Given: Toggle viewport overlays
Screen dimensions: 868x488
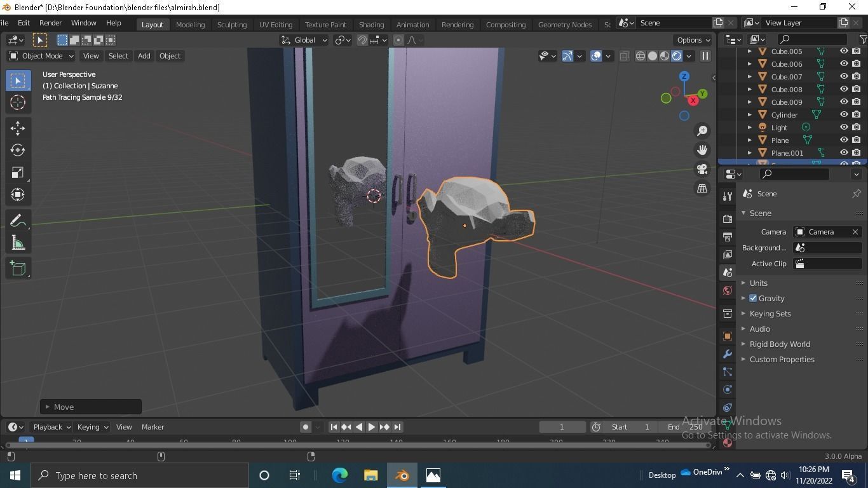Looking at the screenshot, I should click(x=596, y=56).
